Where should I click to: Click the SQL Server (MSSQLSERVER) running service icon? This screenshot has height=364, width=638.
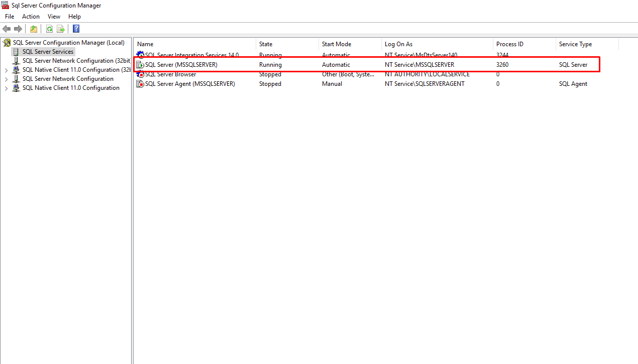pyautogui.click(x=140, y=65)
